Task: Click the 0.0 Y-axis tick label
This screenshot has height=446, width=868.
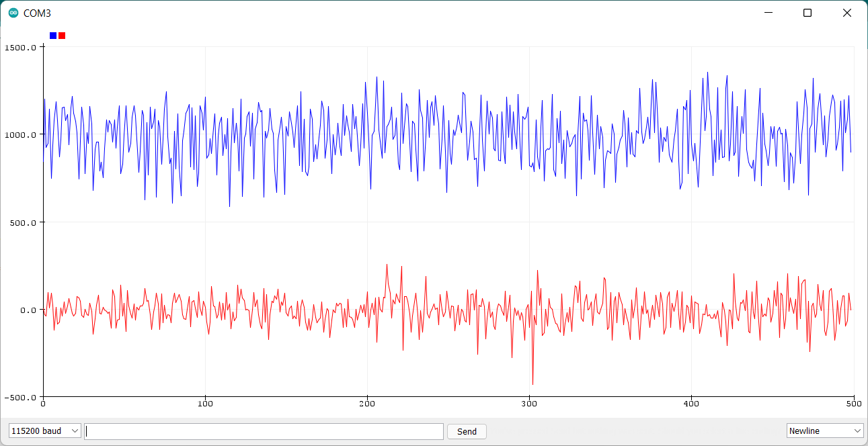Action: tap(27, 310)
